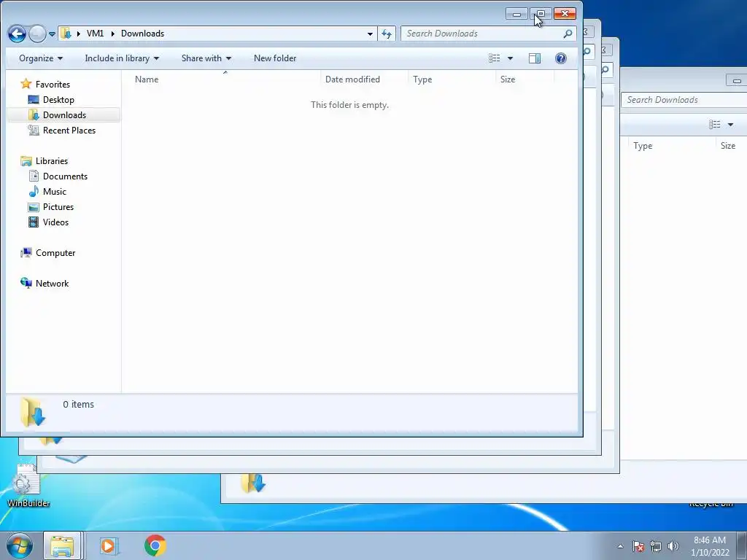
Task: Open the network tray icon
Action: coord(656,546)
